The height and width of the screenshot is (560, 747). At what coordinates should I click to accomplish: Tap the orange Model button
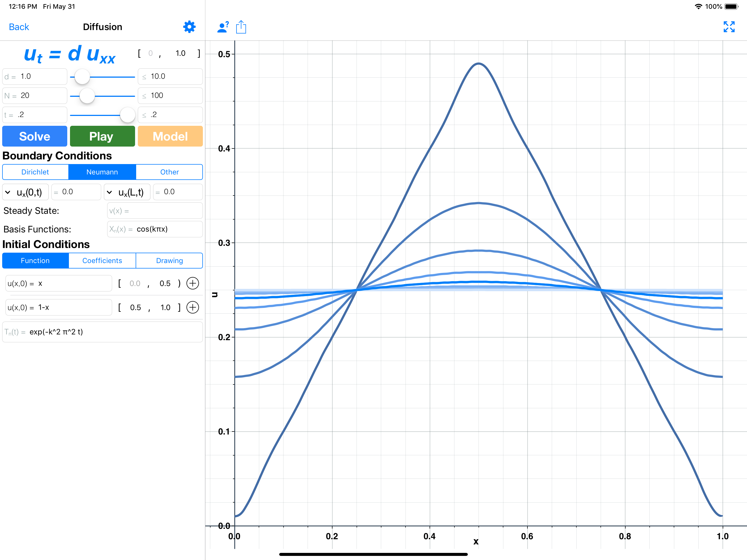click(x=170, y=136)
